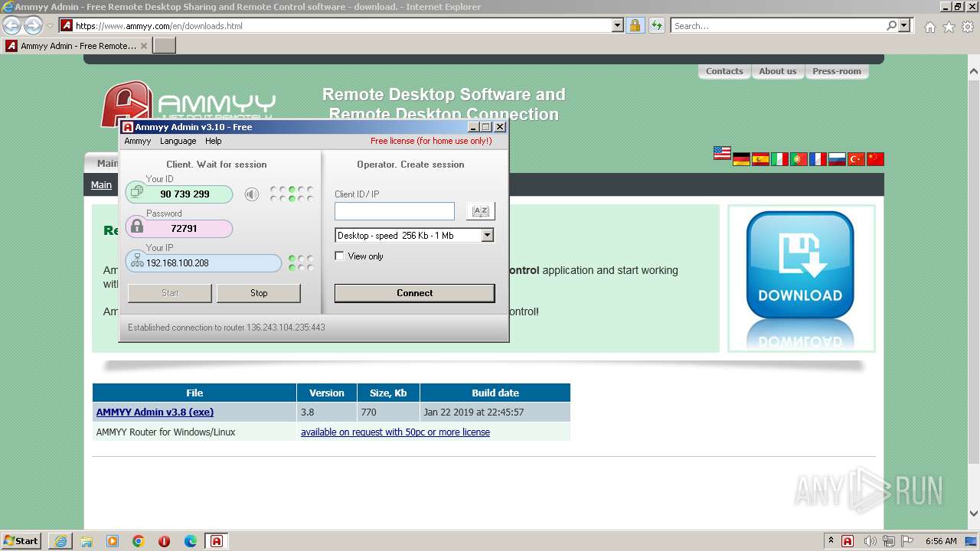Open the Ammyy menu
The image size is (980, 551).
point(138,141)
